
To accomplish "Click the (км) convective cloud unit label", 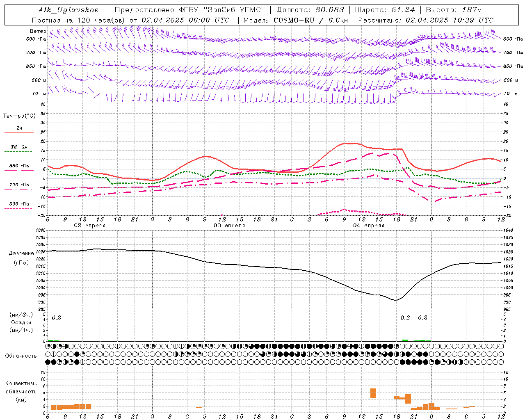I will pyautogui.click(x=21, y=399).
